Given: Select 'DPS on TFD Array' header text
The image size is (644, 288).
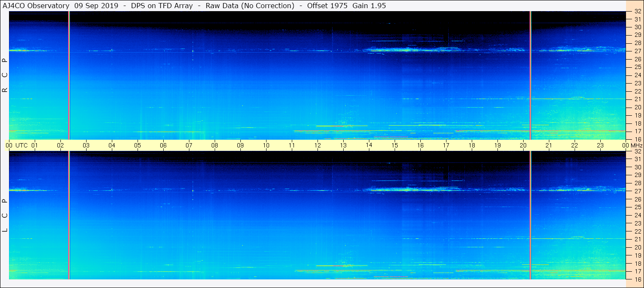Looking at the screenshot, I should click(x=162, y=6).
